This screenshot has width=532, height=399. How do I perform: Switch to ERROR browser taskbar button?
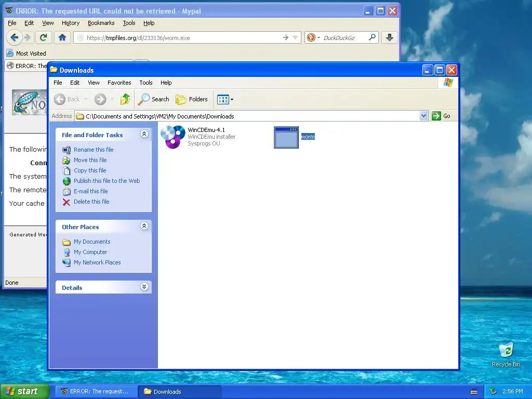point(96,392)
